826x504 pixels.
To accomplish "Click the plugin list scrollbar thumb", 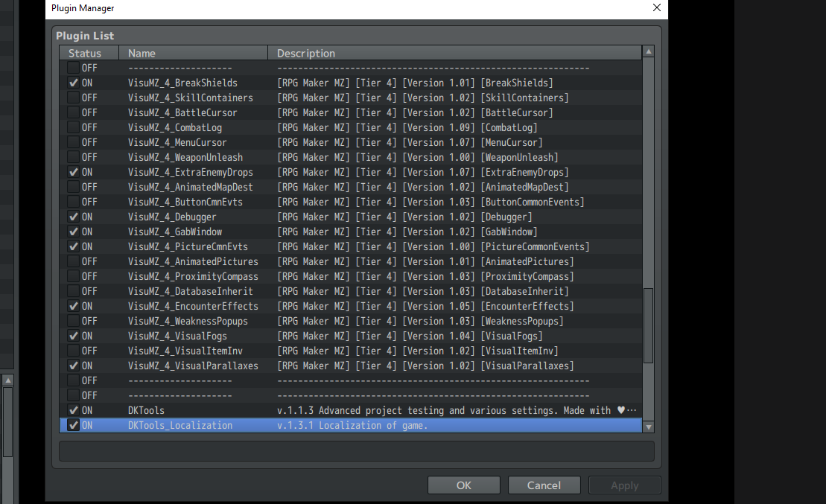I will coord(649,325).
